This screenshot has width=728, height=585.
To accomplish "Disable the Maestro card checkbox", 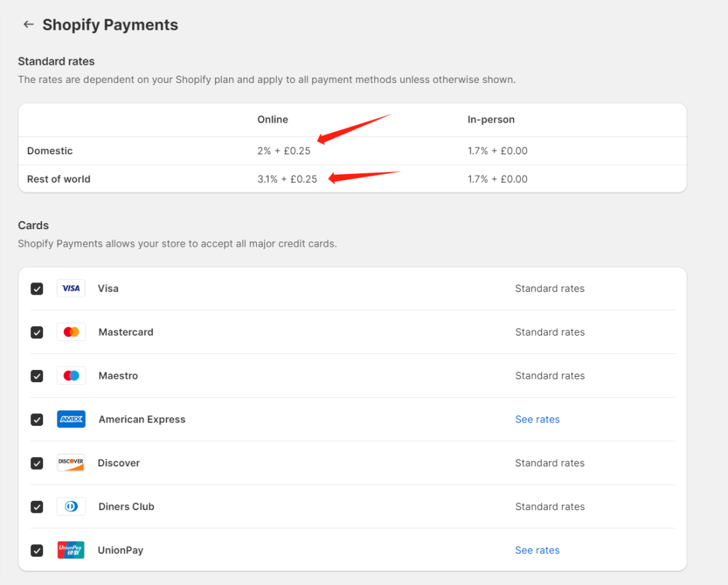I will pyautogui.click(x=36, y=376).
